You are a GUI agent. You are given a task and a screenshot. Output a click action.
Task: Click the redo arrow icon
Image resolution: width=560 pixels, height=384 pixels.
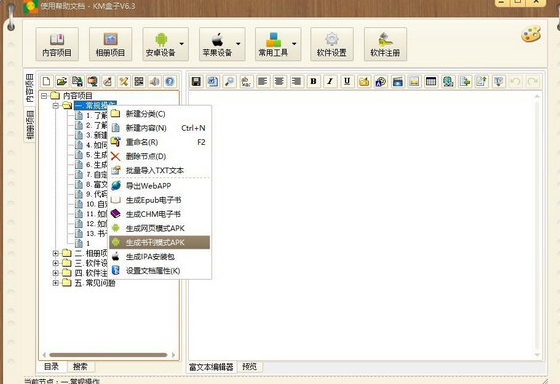532,81
